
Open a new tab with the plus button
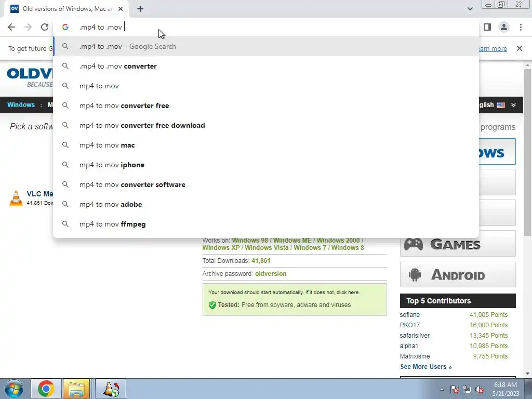click(x=140, y=9)
